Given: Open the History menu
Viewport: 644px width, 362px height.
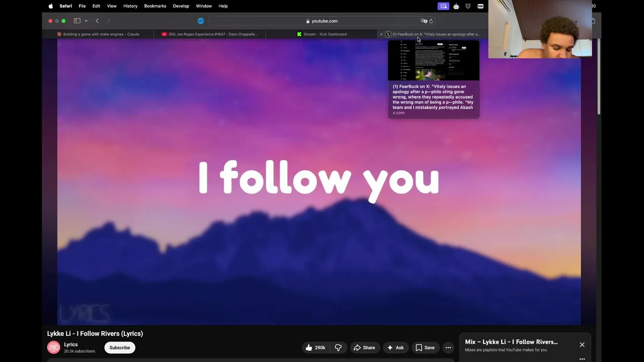Looking at the screenshot, I should [x=130, y=6].
